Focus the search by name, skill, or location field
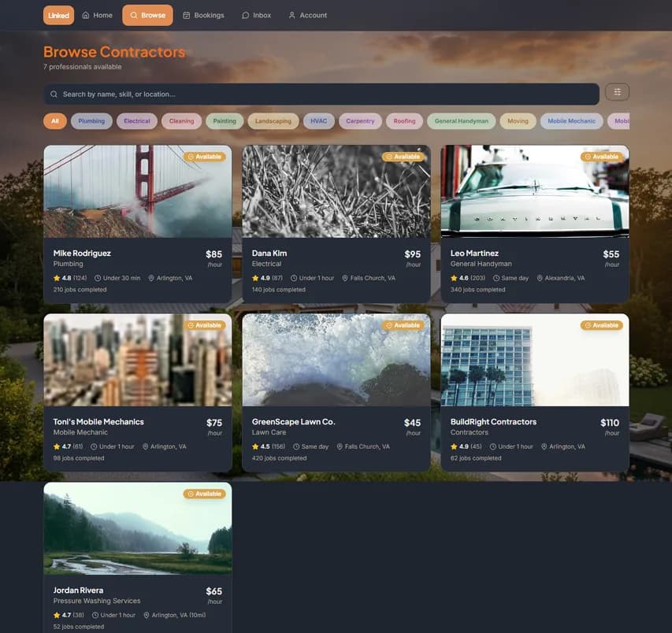This screenshot has width=672, height=633. click(321, 94)
